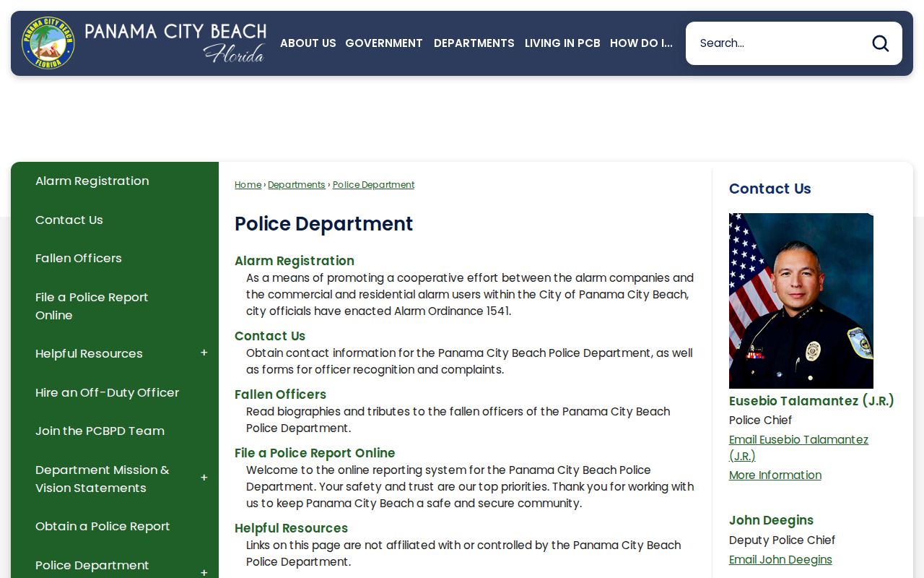Click the Police Department page title
924x578 pixels.
[x=323, y=224]
